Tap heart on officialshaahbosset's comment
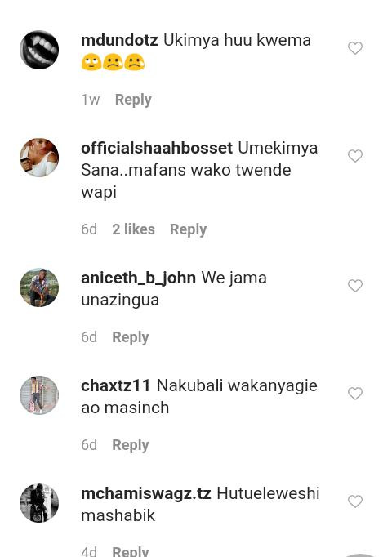 [355, 156]
